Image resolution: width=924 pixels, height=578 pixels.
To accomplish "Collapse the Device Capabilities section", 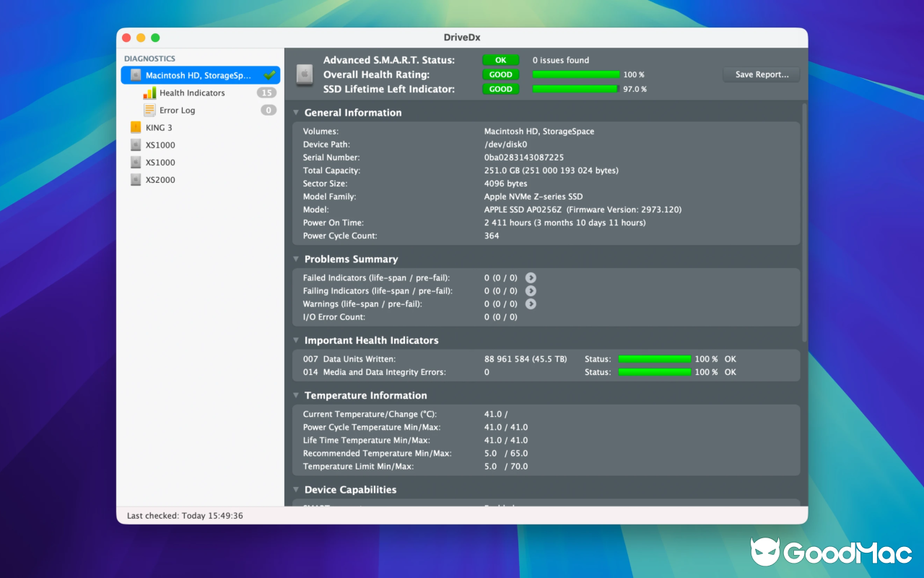I will [295, 490].
